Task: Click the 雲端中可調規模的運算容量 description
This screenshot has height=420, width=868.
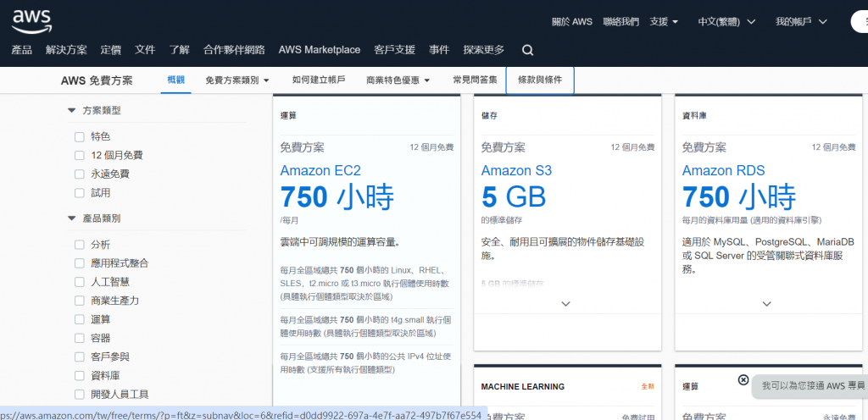Action: tap(341, 242)
